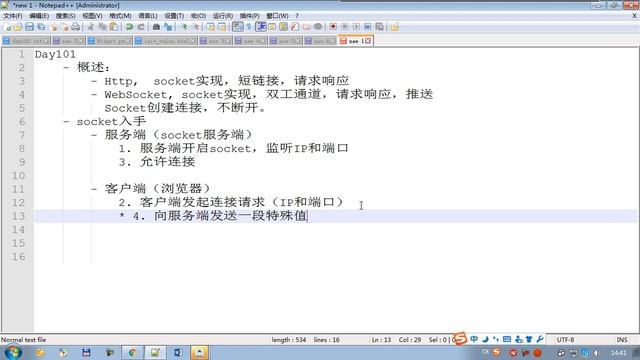Open the 编辑(E) menu
Screen dimensions: 640x360
pyautogui.click(x=39, y=16)
